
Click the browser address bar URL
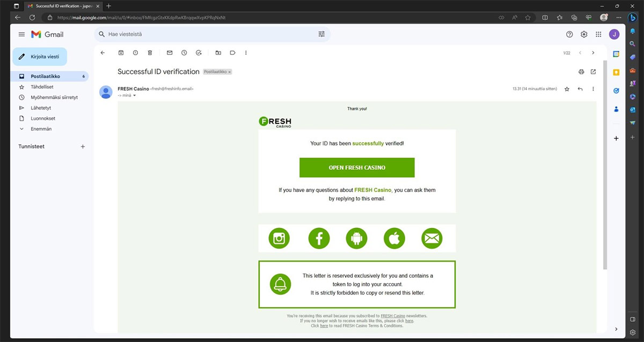pos(142,18)
